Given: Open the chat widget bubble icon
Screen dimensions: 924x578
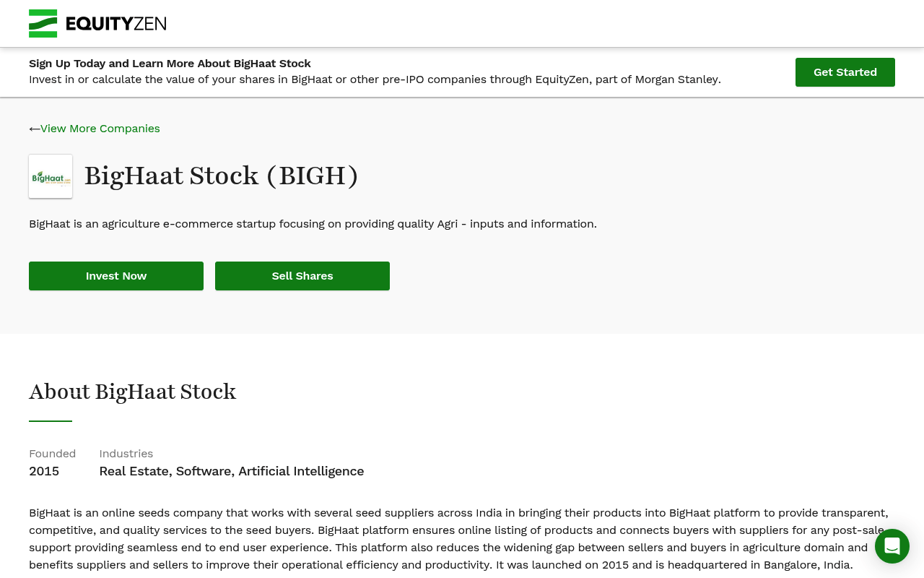Looking at the screenshot, I should coord(892,546).
